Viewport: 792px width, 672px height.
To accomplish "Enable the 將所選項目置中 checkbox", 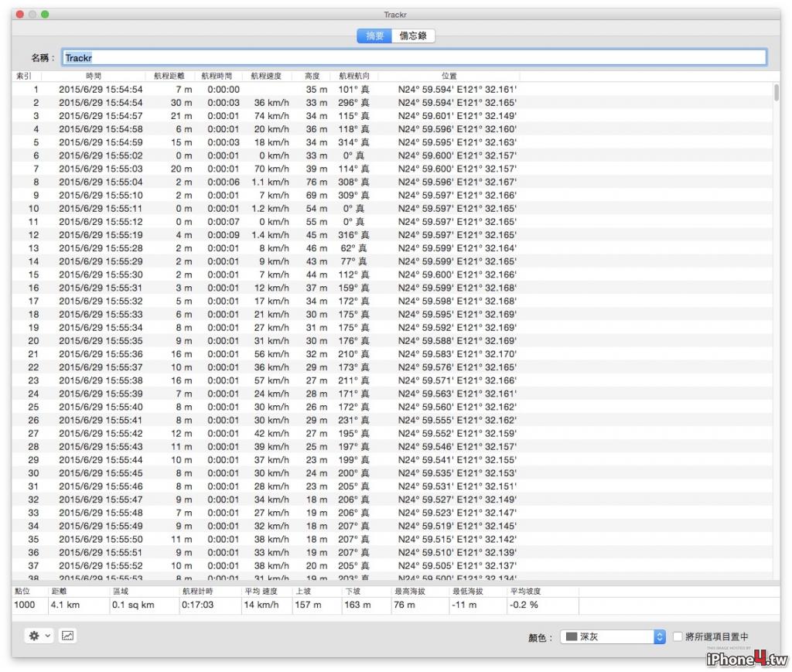I will (678, 636).
